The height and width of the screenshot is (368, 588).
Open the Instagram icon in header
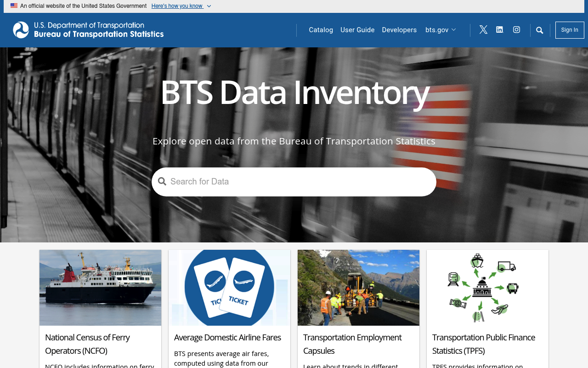517,30
